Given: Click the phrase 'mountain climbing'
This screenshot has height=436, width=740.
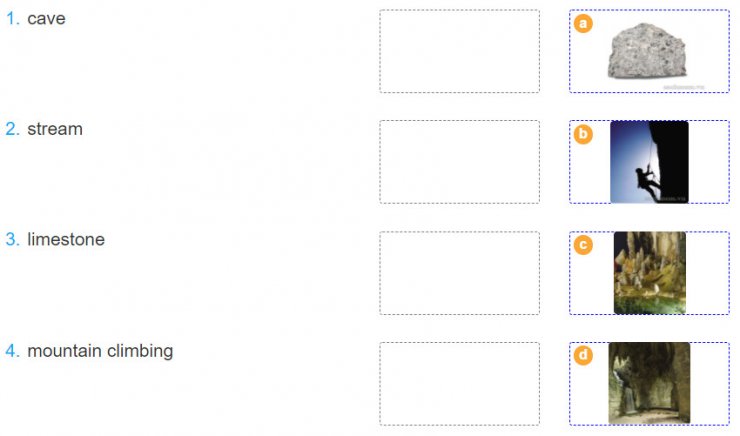Looking at the screenshot, I should pos(100,351).
